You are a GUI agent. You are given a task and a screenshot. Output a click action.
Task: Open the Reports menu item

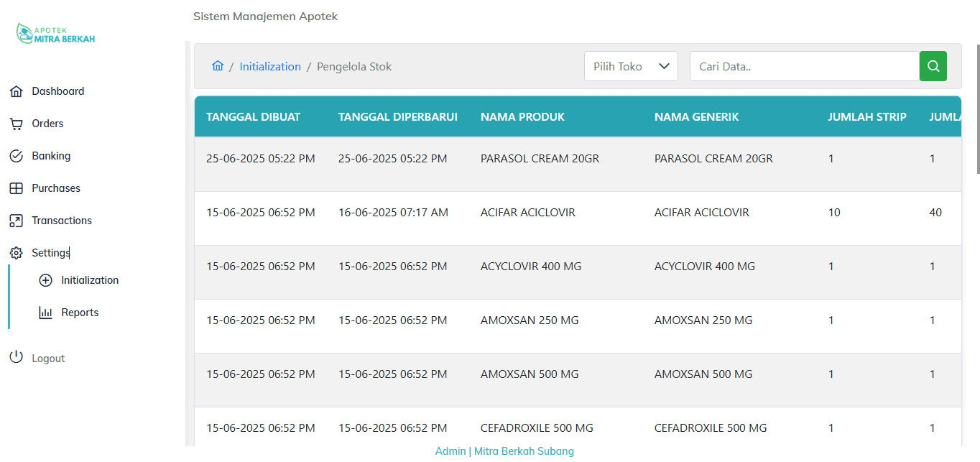click(80, 313)
